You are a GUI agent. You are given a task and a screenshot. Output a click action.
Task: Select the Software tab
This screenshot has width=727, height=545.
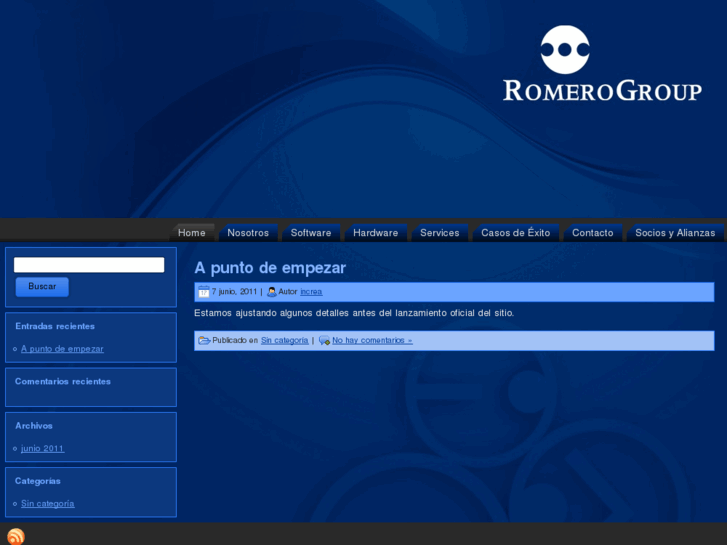tap(311, 233)
